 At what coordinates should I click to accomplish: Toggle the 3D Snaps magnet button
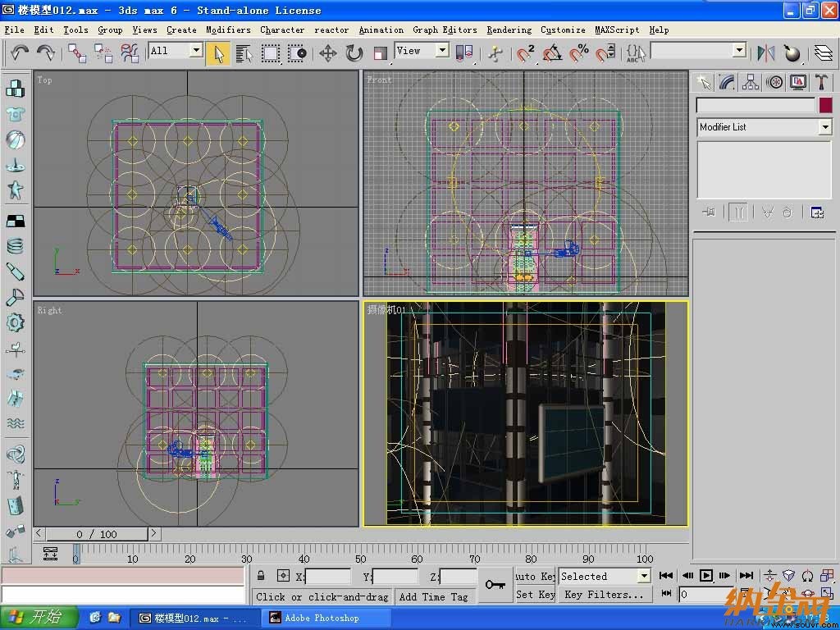pos(526,53)
